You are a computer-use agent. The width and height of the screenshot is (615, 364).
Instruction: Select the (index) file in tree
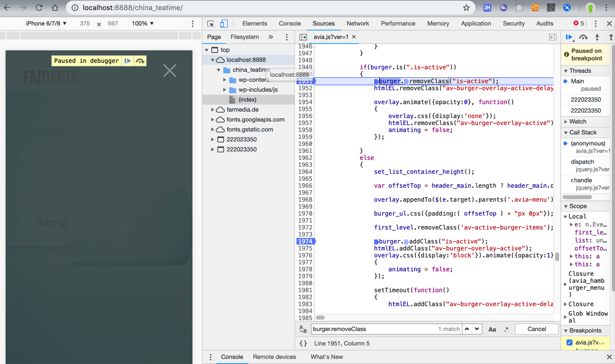[x=247, y=100]
